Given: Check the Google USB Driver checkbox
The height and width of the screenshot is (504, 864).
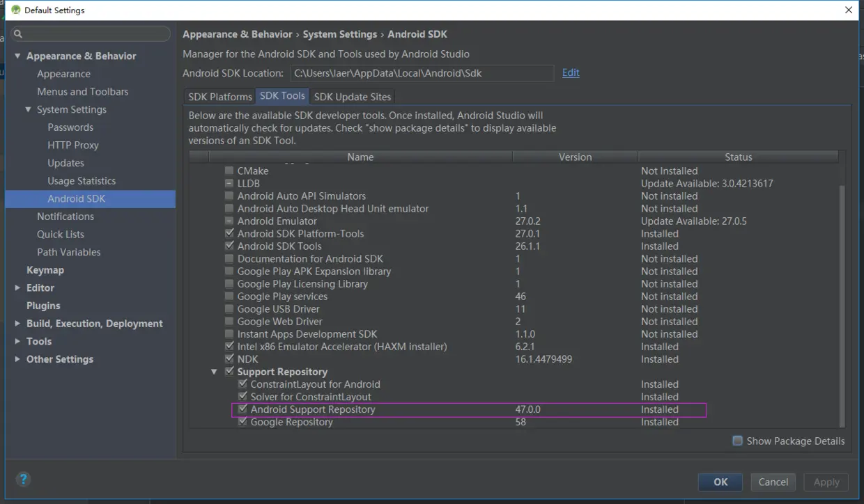Looking at the screenshot, I should tap(229, 308).
